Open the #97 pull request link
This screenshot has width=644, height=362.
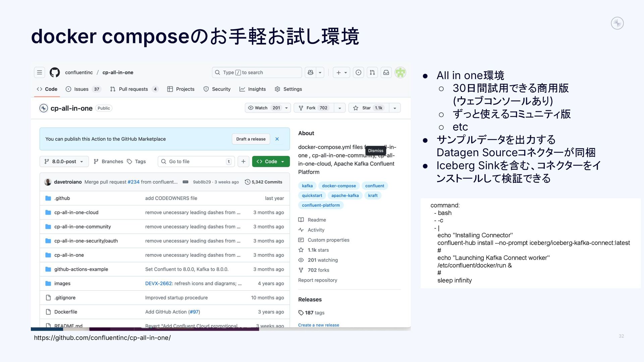tap(194, 312)
